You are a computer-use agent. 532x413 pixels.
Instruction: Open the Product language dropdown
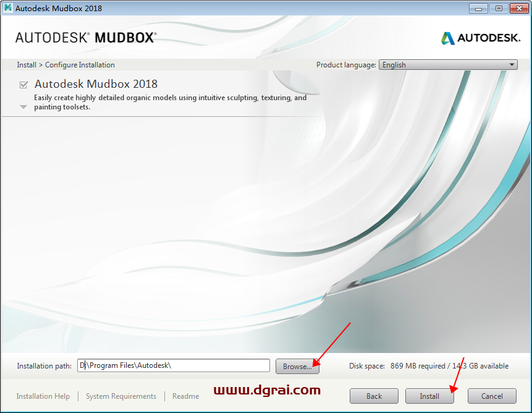[x=448, y=65]
